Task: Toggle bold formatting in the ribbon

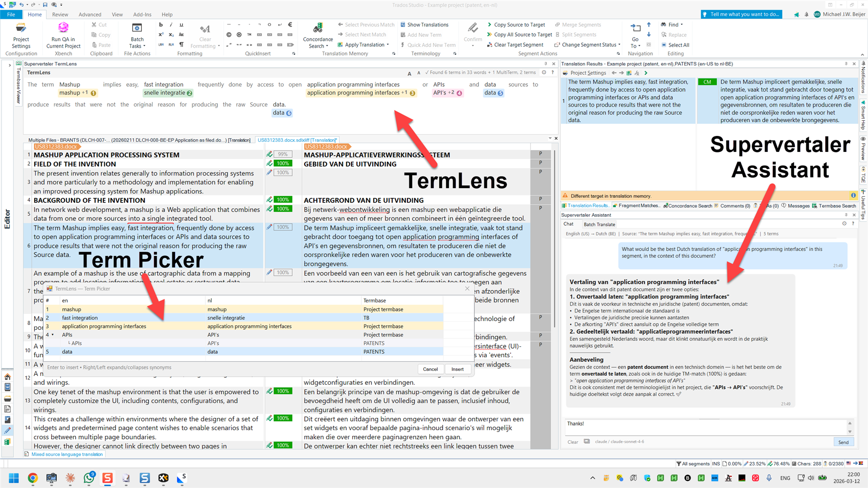Action: [161, 25]
